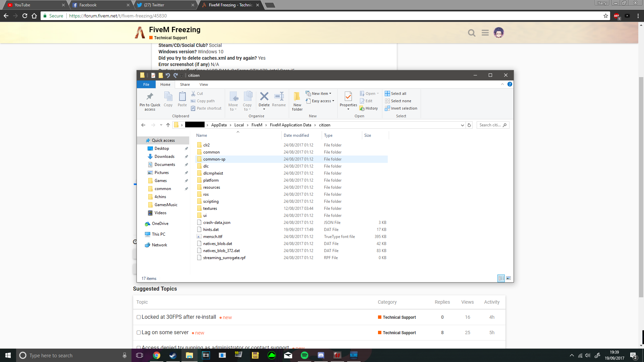Click Paste shortcut in ribbon

[x=206, y=108]
